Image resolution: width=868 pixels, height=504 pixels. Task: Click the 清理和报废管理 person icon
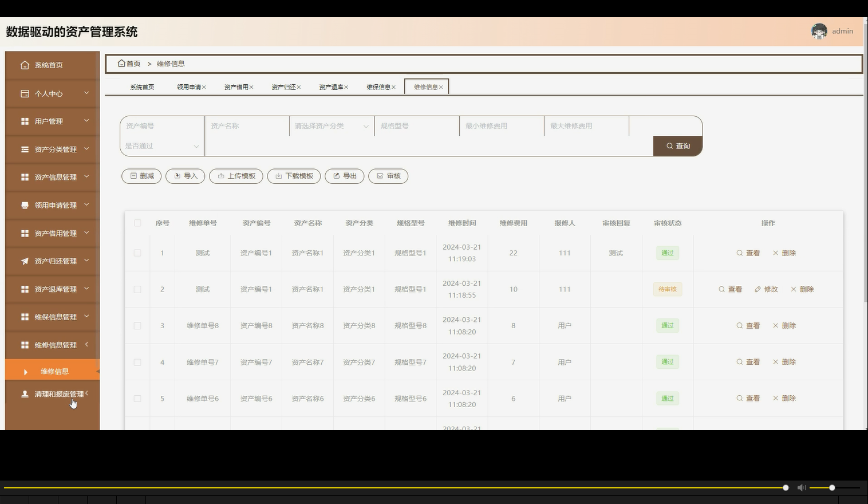point(25,394)
